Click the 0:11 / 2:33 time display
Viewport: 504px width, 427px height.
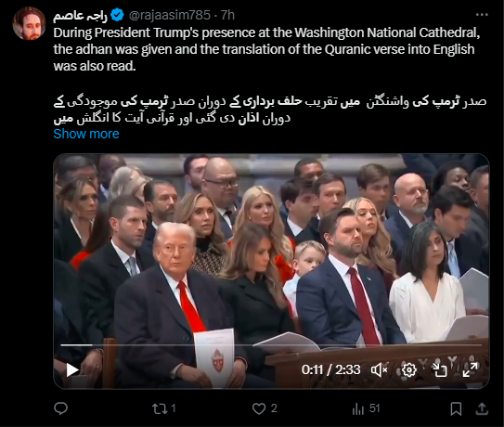click(330, 369)
